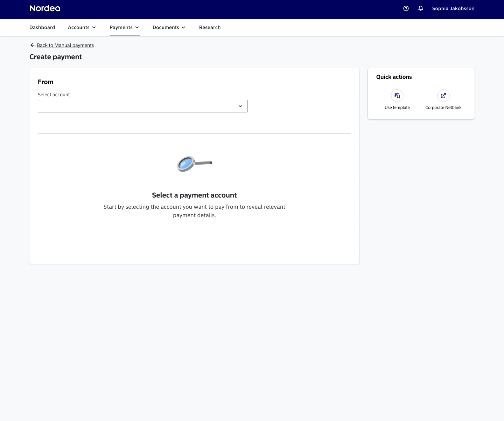
Task: Open the Payments menu
Action: pyautogui.click(x=124, y=27)
